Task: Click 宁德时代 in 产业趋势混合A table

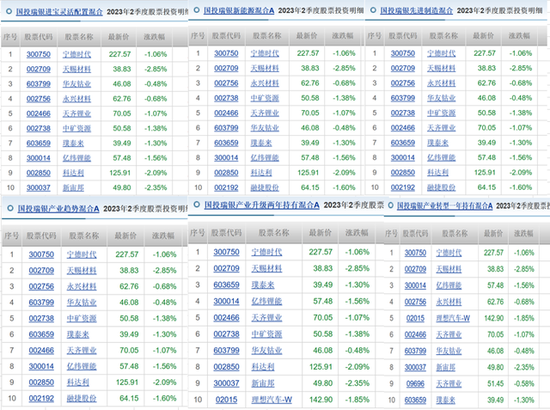Action: (82, 254)
